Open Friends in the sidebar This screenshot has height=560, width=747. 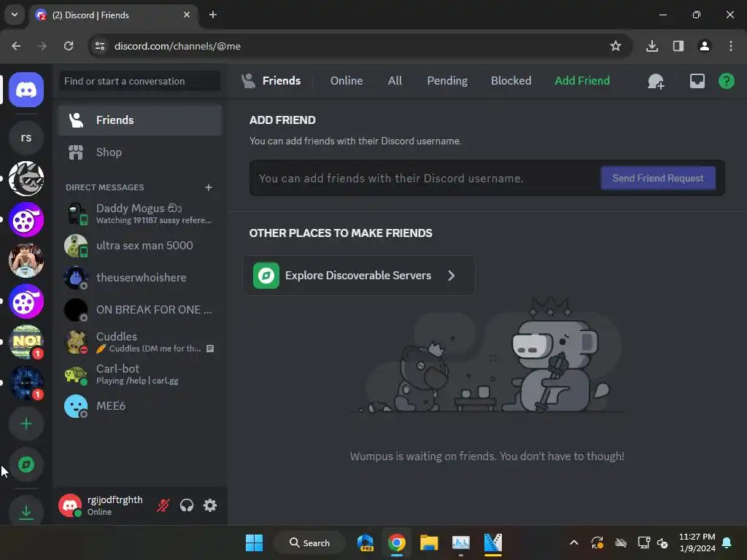pyautogui.click(x=140, y=120)
